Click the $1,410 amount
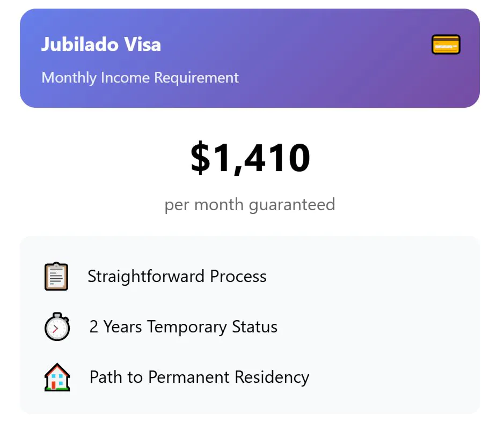504x423 pixels. 250,158
